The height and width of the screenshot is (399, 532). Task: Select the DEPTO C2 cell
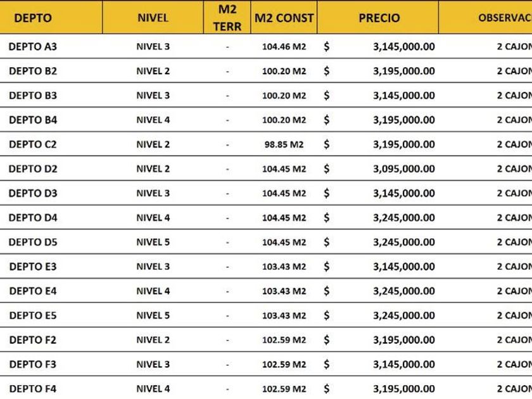[x=32, y=144]
